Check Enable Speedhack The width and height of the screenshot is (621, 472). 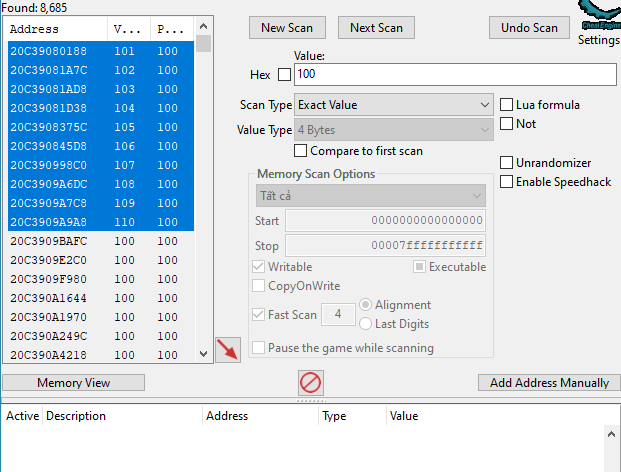(x=507, y=181)
